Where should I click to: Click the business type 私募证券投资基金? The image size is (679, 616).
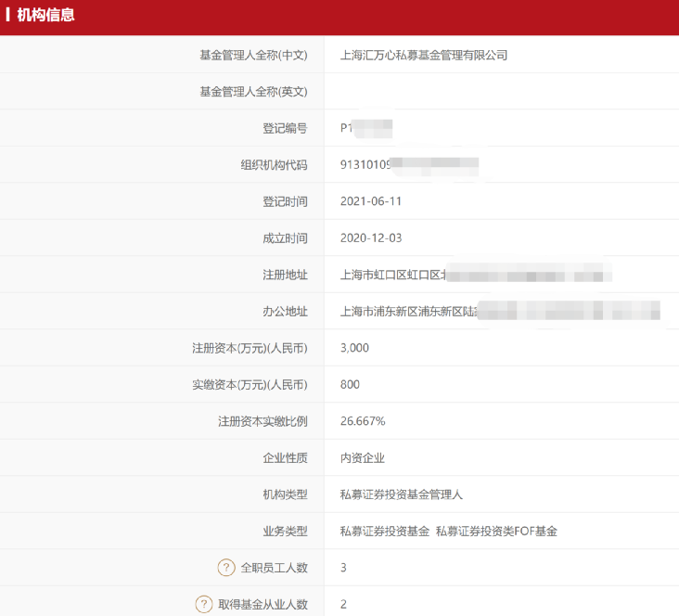[385, 531]
